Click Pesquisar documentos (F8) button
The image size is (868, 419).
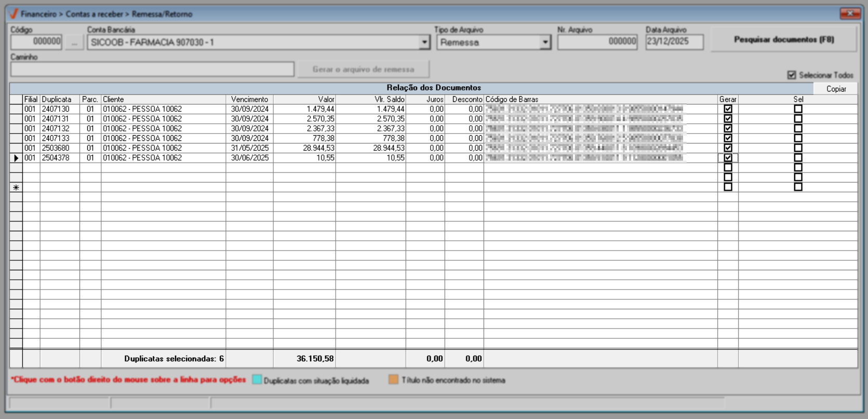(x=783, y=40)
